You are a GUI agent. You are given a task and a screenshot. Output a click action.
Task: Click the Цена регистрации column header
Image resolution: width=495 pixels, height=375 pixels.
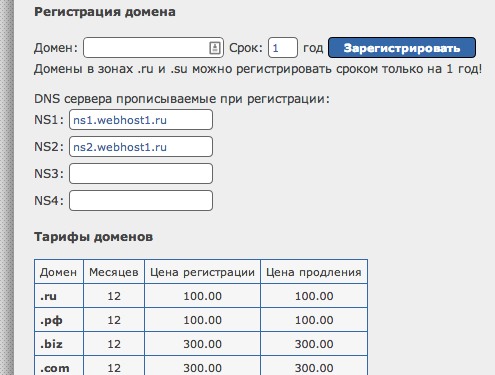202,272
